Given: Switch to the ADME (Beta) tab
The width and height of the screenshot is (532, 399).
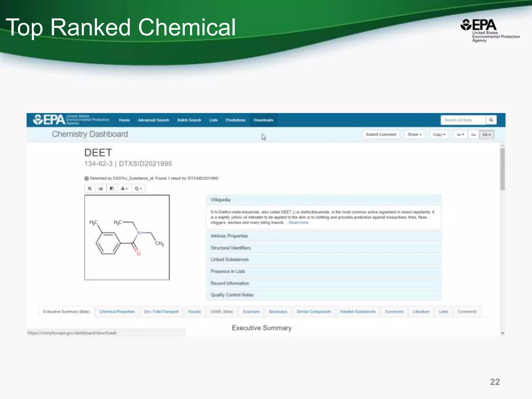Looking at the screenshot, I should point(222,312).
